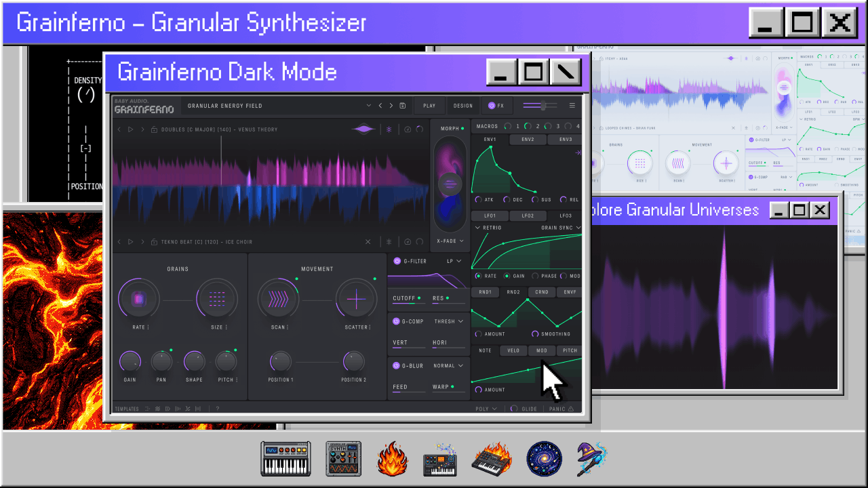Save the preset with the disk icon
The width and height of the screenshot is (868, 488).
tap(402, 106)
